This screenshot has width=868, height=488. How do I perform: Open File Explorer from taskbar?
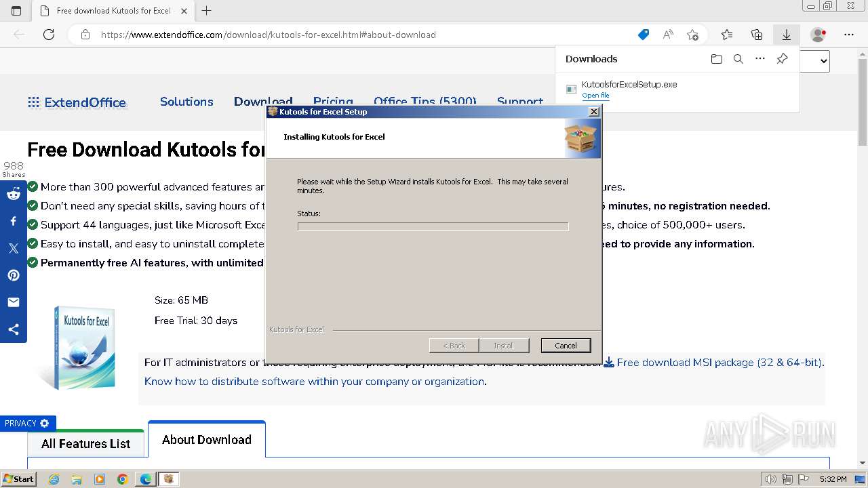coord(77,479)
